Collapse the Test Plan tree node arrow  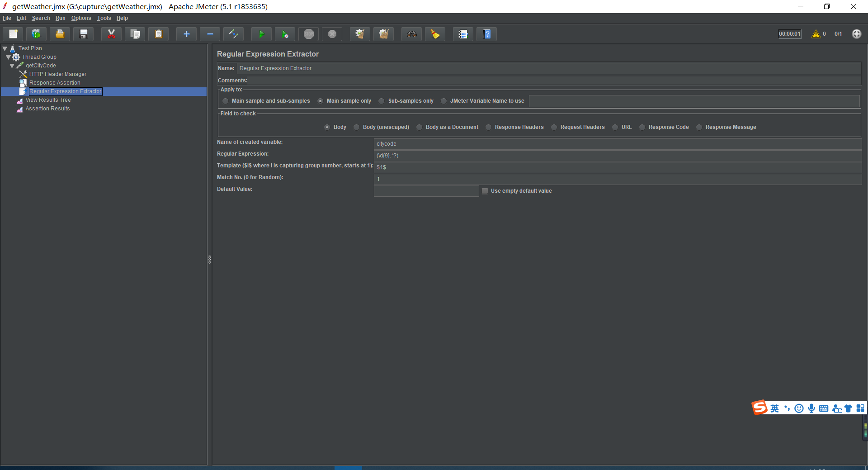tap(5, 48)
